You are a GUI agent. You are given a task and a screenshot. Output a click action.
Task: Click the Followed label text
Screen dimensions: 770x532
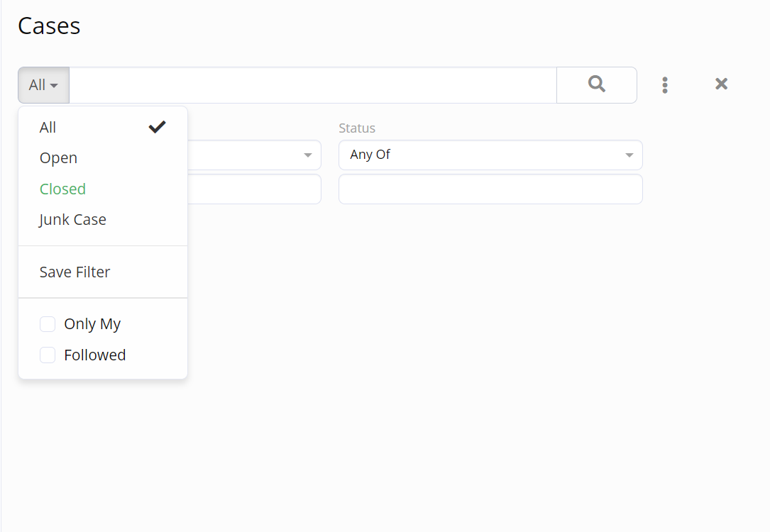pos(95,355)
